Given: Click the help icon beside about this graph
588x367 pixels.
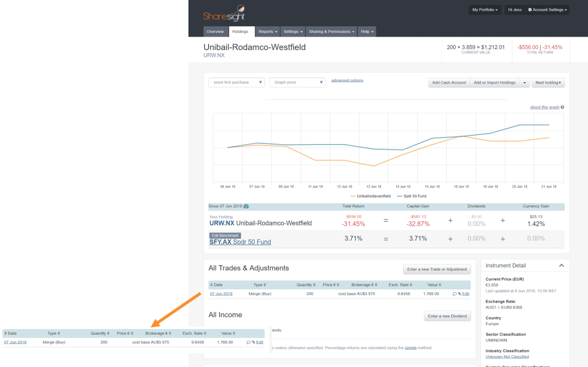Looking at the screenshot, I should coord(562,107).
